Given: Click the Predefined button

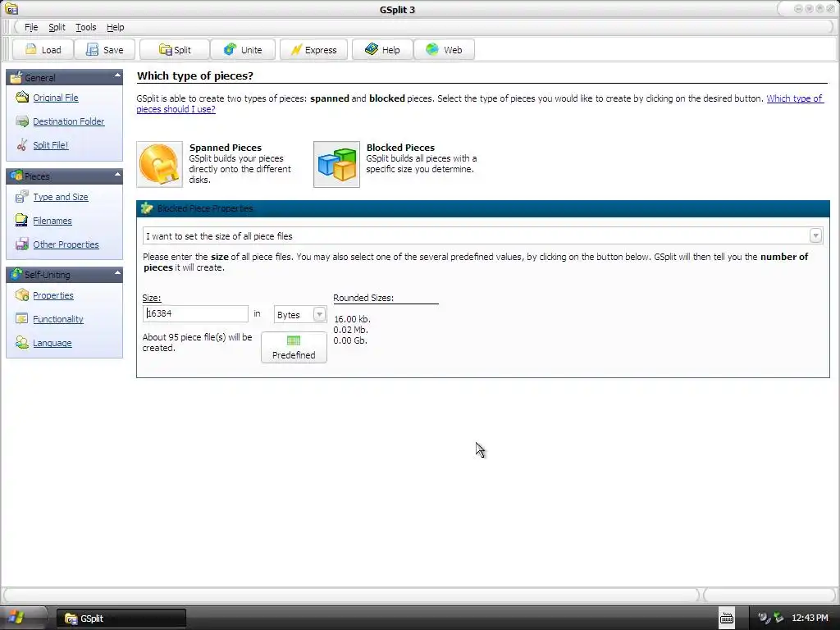Looking at the screenshot, I should (294, 347).
